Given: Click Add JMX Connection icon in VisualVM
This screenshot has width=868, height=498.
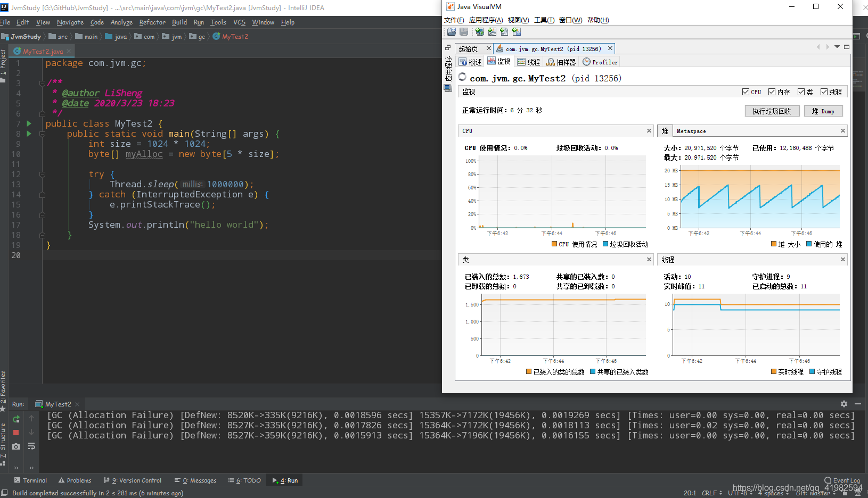Looking at the screenshot, I should pos(492,32).
